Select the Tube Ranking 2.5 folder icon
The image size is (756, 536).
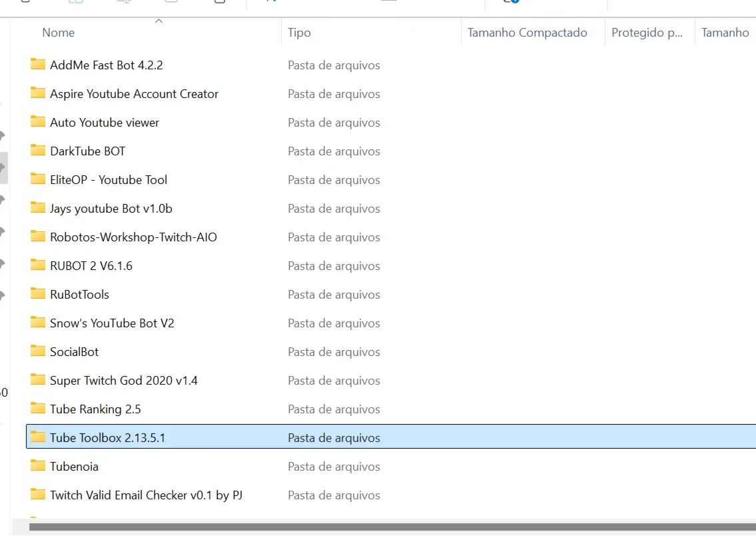[x=37, y=408]
